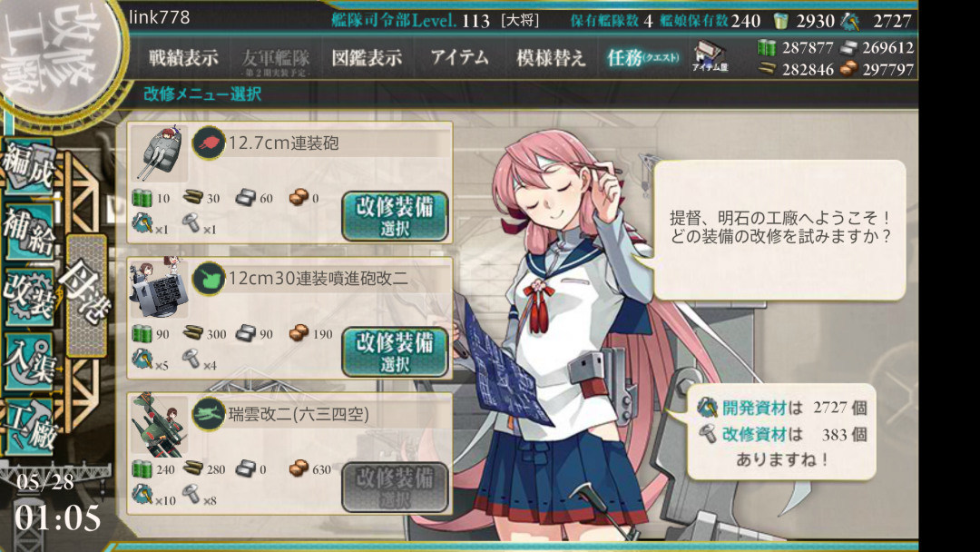Click Akashi's welcome speech bubble
The height and width of the screenshot is (552, 980).
point(779,229)
